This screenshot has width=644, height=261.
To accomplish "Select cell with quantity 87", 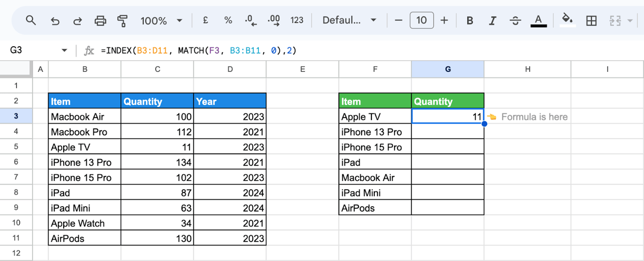I will tap(157, 193).
